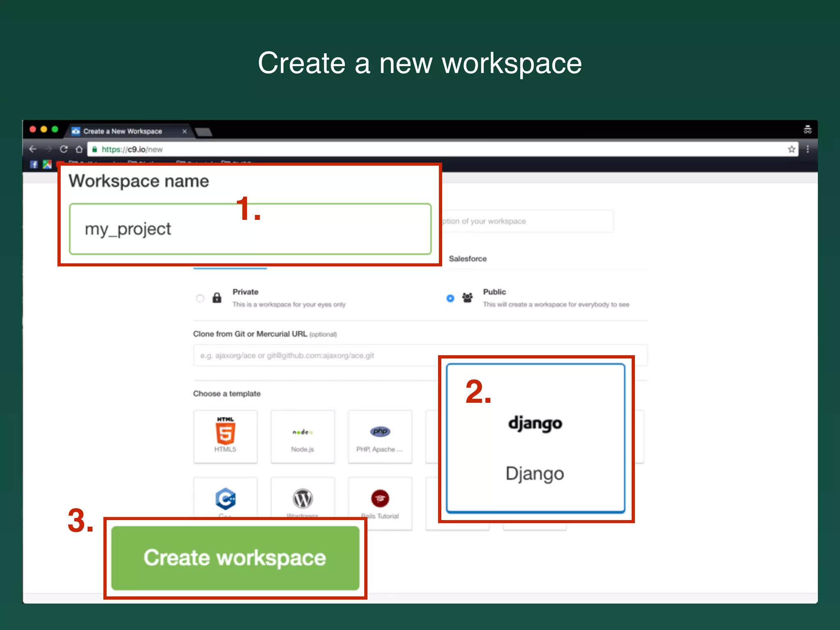Bookmark this page with the star icon
Image resolution: width=840 pixels, height=630 pixels.
coord(791,149)
